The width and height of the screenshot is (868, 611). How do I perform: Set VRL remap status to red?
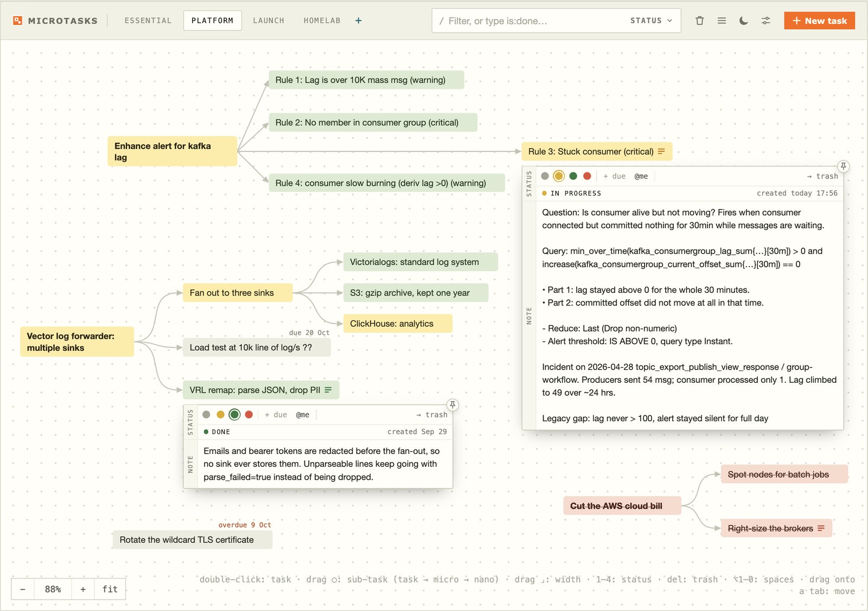pos(249,415)
